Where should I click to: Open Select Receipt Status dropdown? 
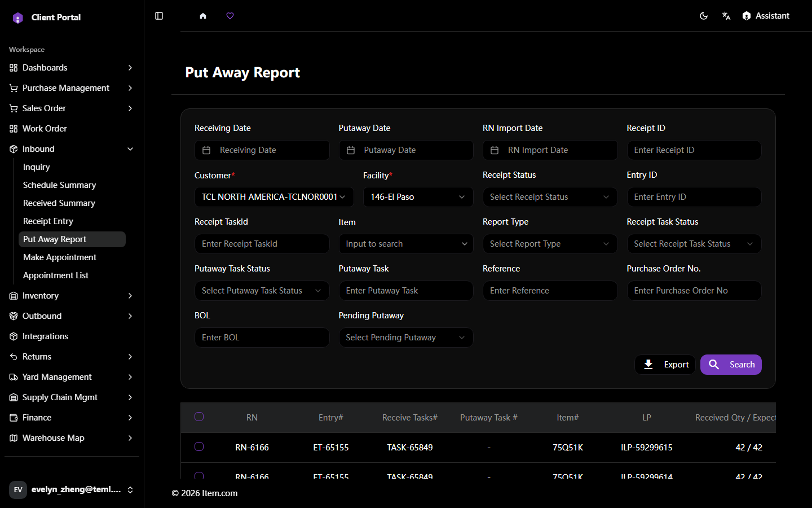(550, 197)
